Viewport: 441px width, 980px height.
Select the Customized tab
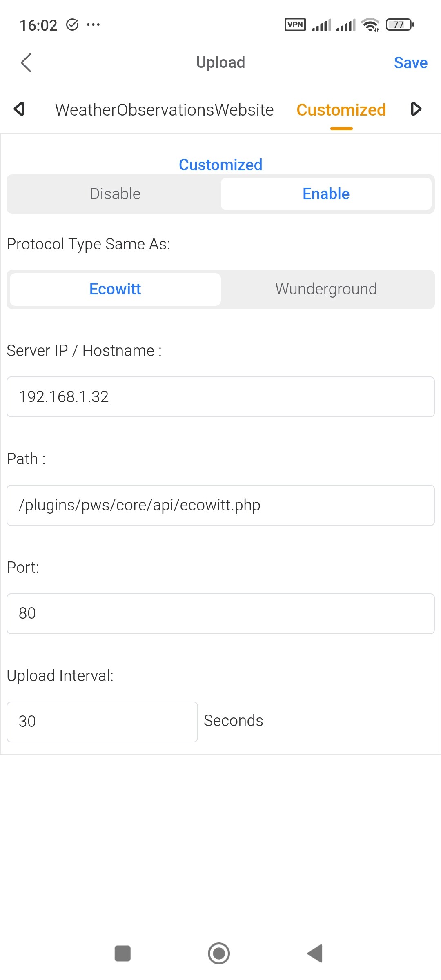(x=341, y=110)
